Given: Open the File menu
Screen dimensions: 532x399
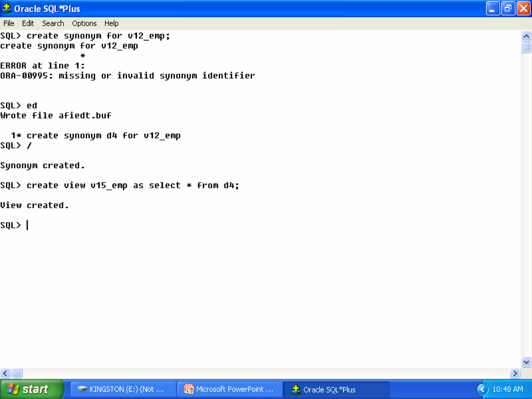Looking at the screenshot, I should (9, 23).
